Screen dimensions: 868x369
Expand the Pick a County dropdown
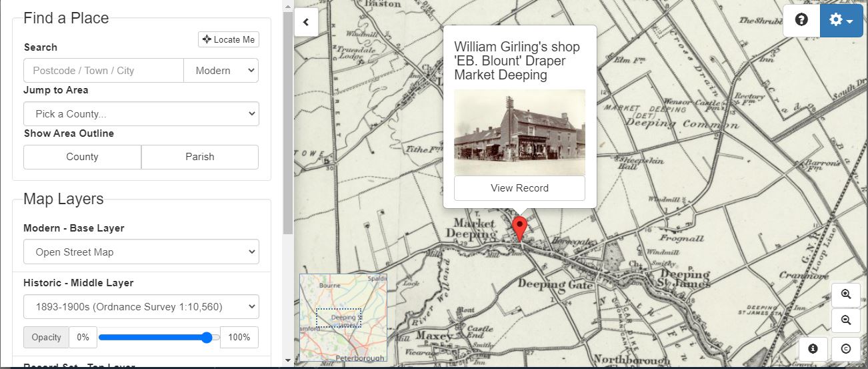coord(141,114)
